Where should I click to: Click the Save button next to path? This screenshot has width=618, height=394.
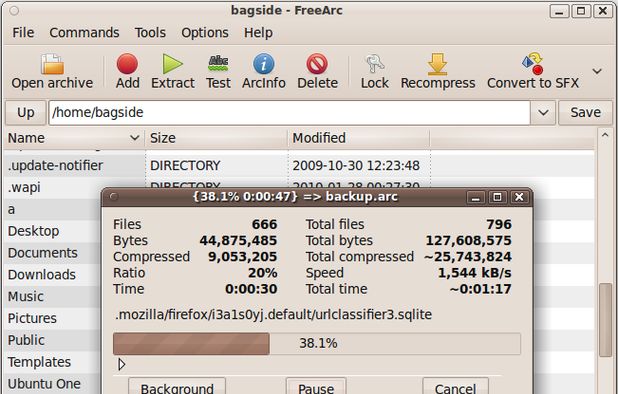pos(585,113)
